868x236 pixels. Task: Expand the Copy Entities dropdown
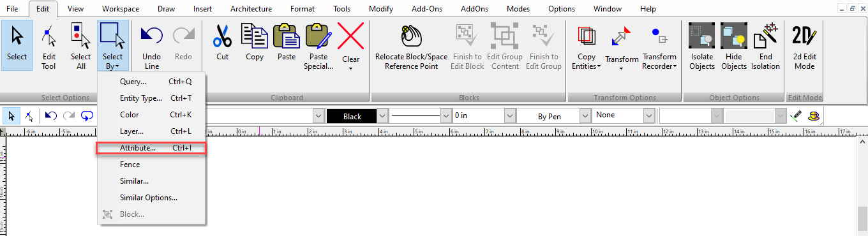pyautogui.click(x=586, y=45)
